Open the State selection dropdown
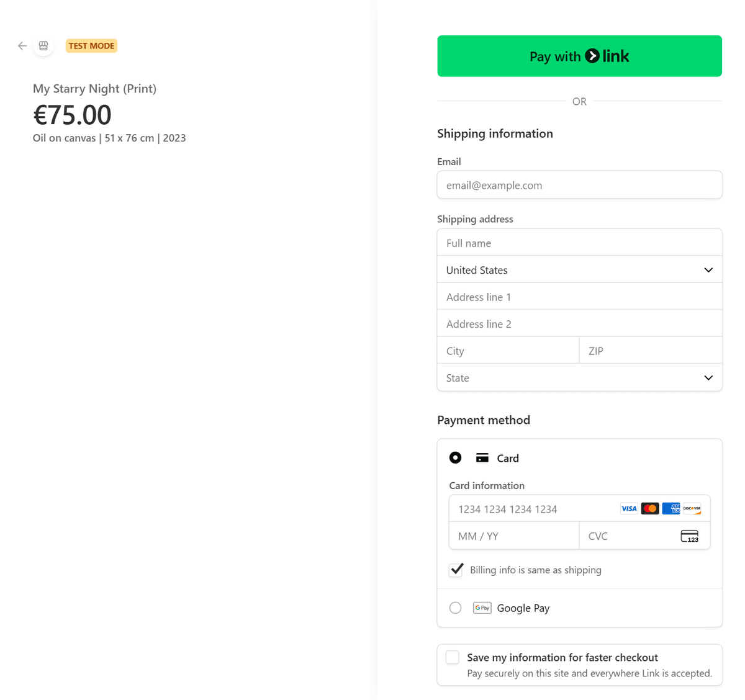This screenshot has height=700, width=745. point(579,377)
